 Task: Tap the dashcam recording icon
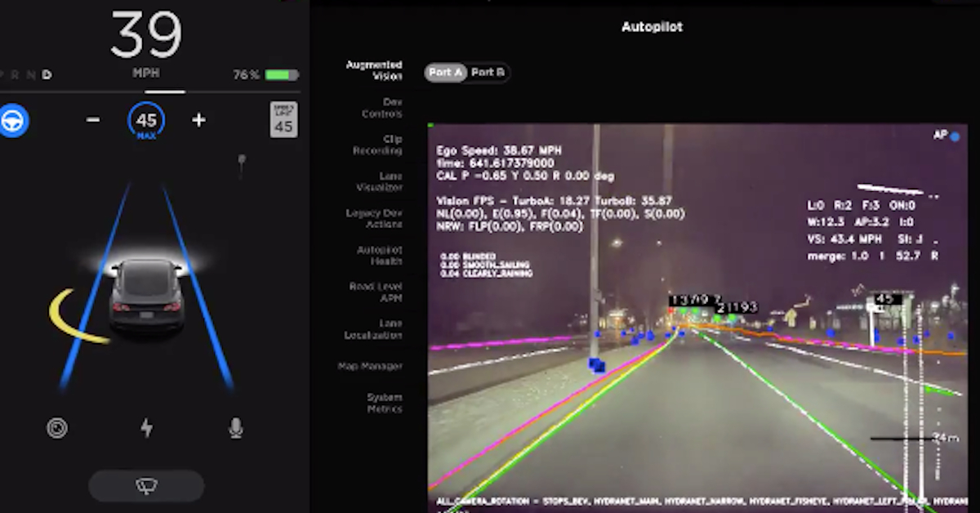tap(58, 426)
